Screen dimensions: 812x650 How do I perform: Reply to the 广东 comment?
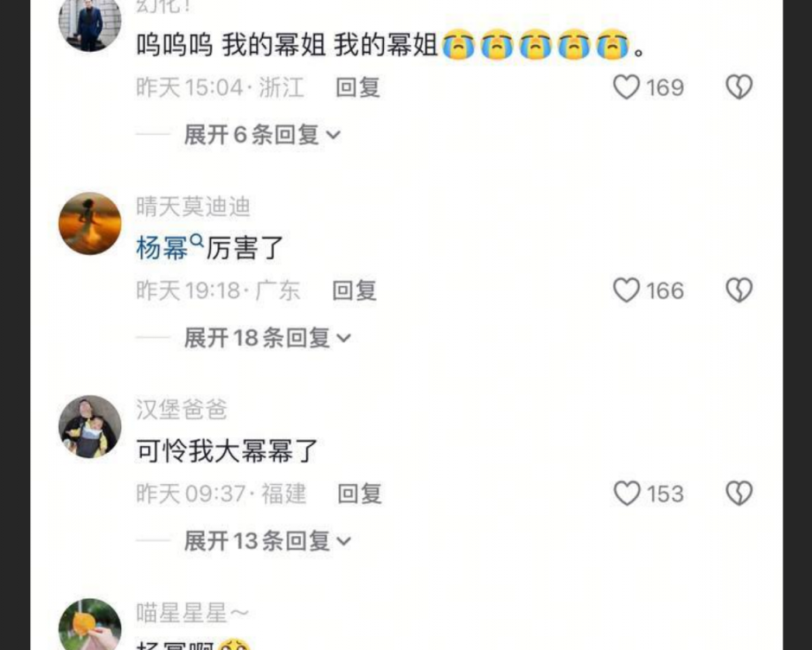click(355, 290)
